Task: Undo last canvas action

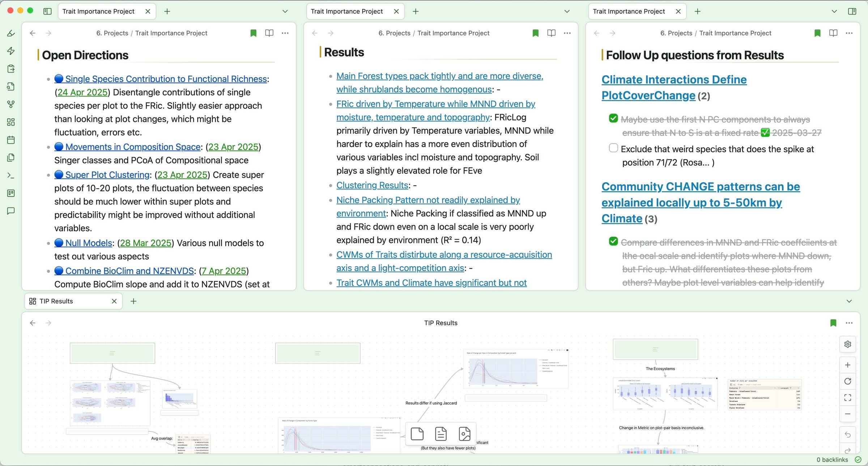Action: click(x=847, y=435)
